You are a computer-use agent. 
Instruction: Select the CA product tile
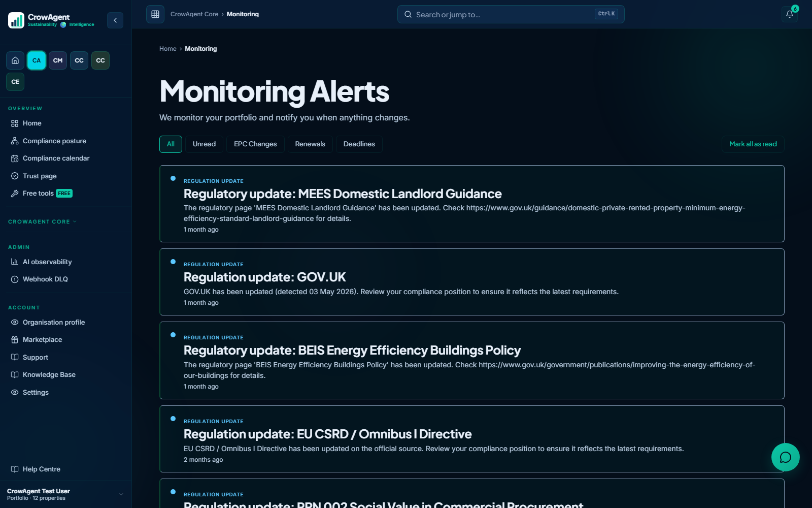pyautogui.click(x=37, y=60)
